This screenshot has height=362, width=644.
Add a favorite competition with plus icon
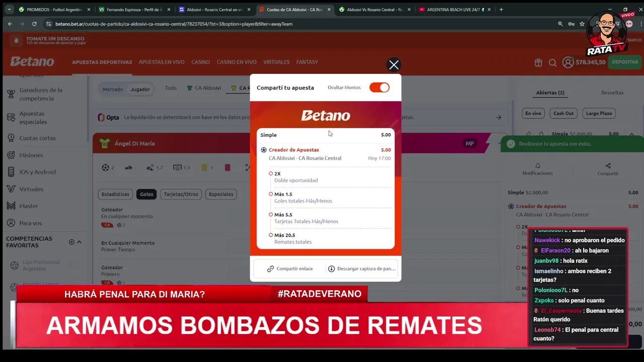click(x=71, y=242)
